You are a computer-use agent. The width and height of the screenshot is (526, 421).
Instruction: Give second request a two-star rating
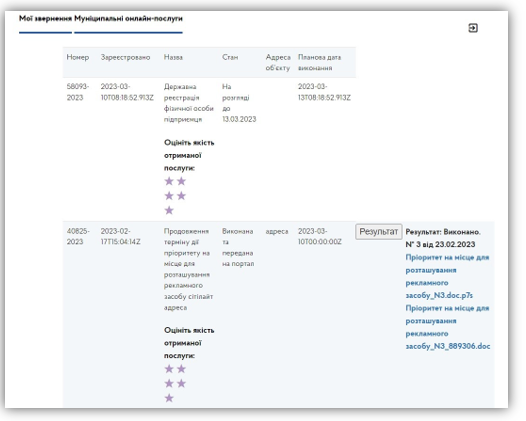click(x=181, y=369)
